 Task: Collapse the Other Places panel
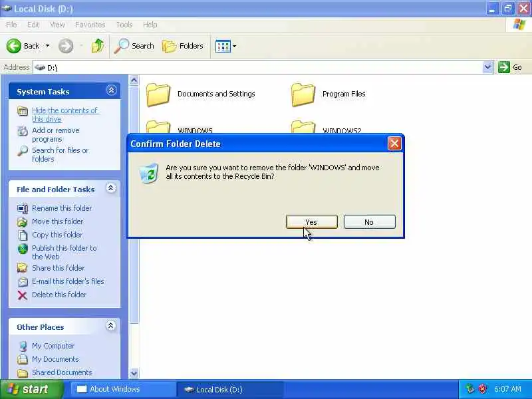pyautogui.click(x=110, y=326)
